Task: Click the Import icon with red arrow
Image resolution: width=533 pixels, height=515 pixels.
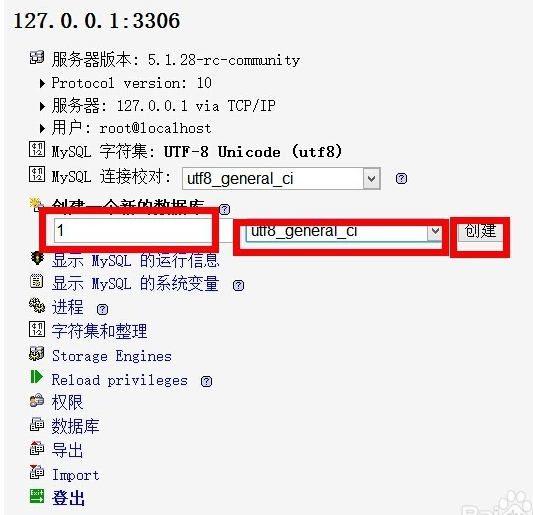Action: [37, 472]
